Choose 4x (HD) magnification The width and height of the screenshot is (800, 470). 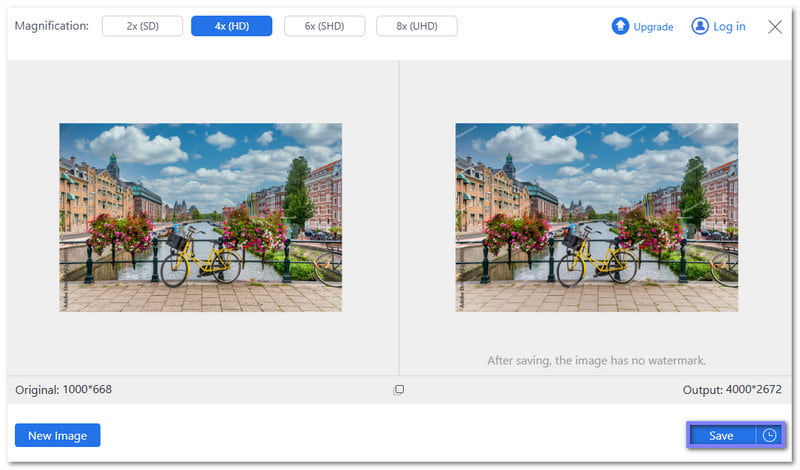click(x=231, y=26)
